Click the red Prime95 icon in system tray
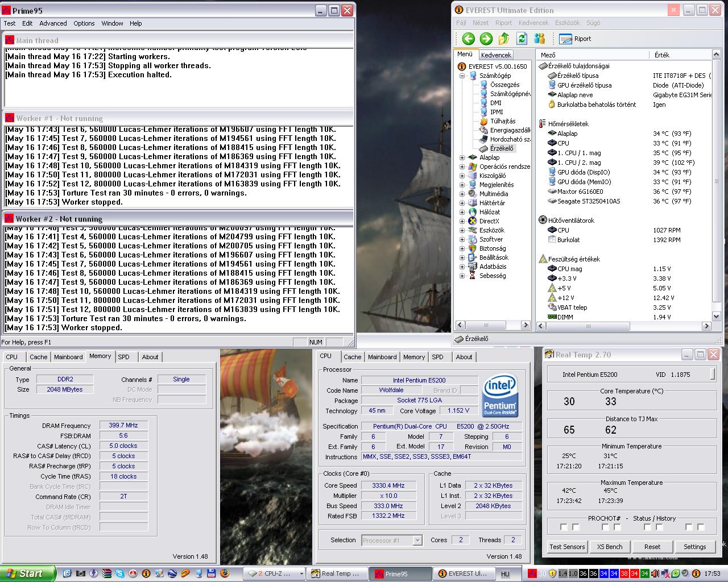This screenshot has width=728, height=582. (533, 573)
